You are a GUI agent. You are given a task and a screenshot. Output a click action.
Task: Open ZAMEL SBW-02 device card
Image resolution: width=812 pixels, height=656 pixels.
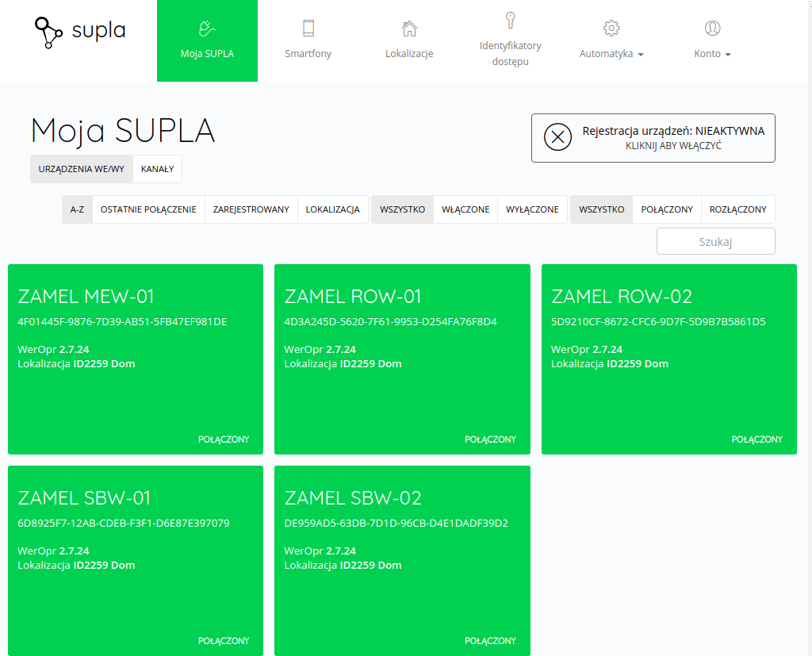(x=402, y=561)
